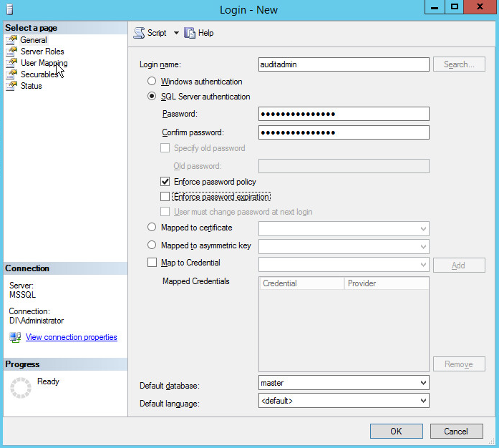Open the Server Roles page icon
This screenshot has height=448, width=499.
click(11, 52)
